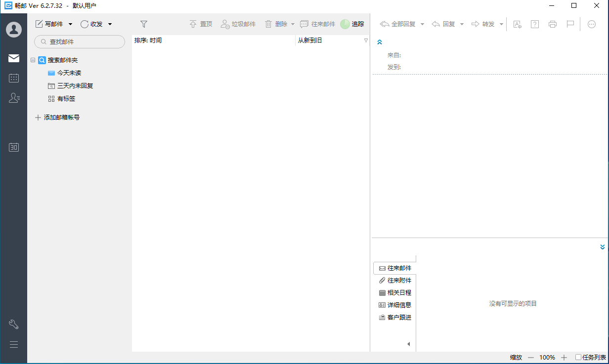
Task: Open the contacts view in sidebar
Action: (14, 98)
